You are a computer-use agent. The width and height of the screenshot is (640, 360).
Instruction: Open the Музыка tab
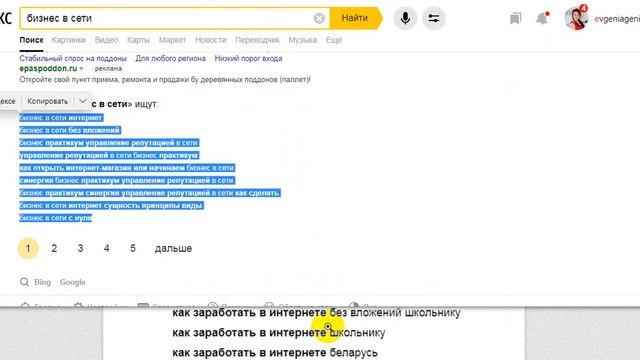pos(302,40)
